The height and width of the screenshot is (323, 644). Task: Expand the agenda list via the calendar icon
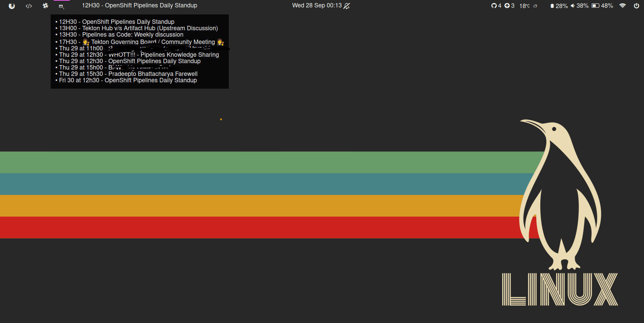point(61,6)
